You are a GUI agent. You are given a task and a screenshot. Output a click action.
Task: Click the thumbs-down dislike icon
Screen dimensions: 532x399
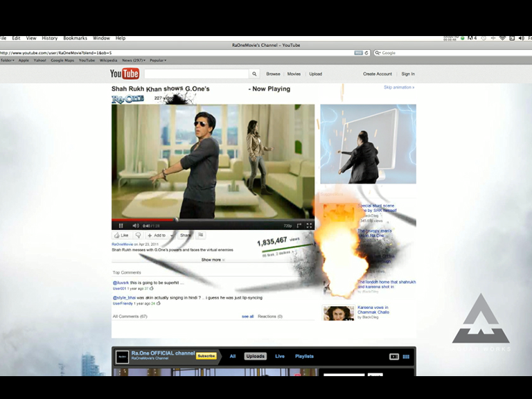pyautogui.click(x=138, y=235)
